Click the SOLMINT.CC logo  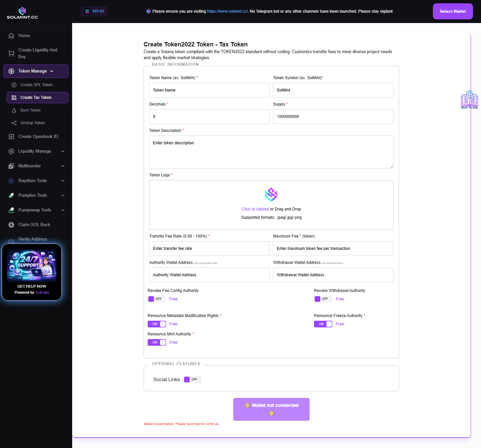[x=22, y=12]
